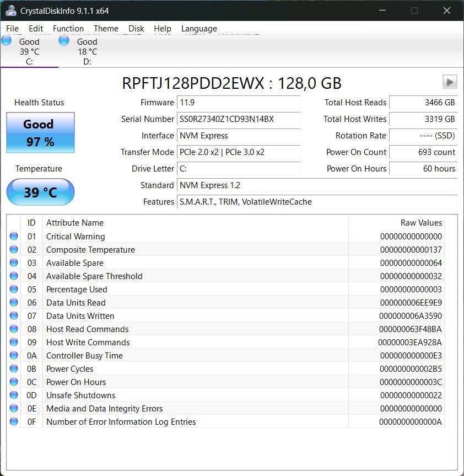
Task: Click the Good 97% health status button
Action: pyautogui.click(x=40, y=132)
